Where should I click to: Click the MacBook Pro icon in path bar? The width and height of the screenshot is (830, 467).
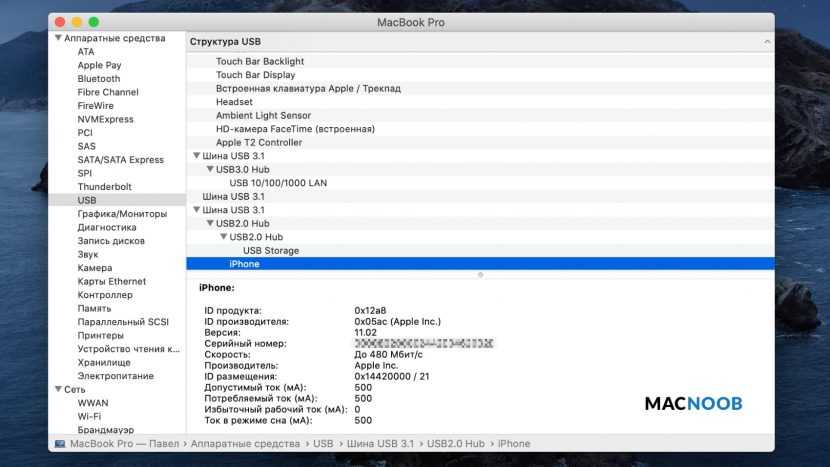tap(60, 443)
